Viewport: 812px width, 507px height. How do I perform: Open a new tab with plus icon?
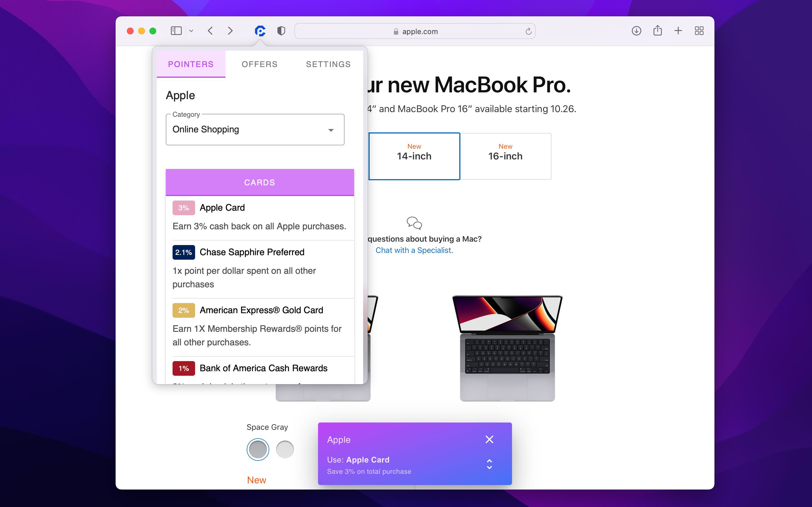point(678,31)
